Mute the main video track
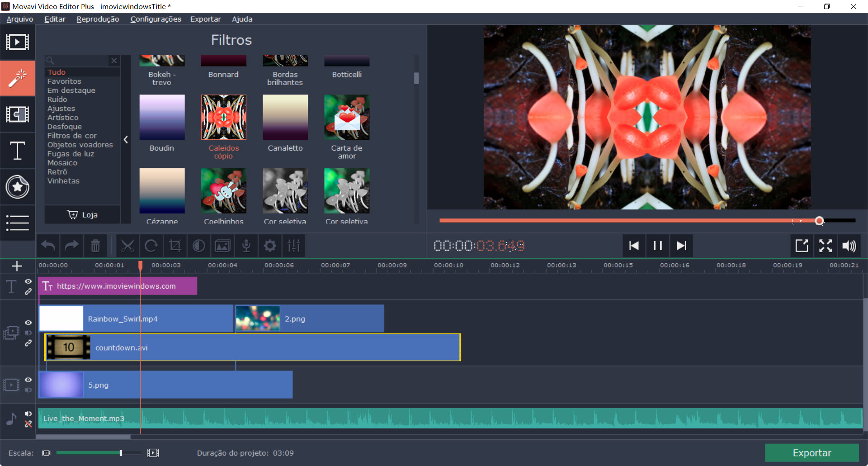 28,390
